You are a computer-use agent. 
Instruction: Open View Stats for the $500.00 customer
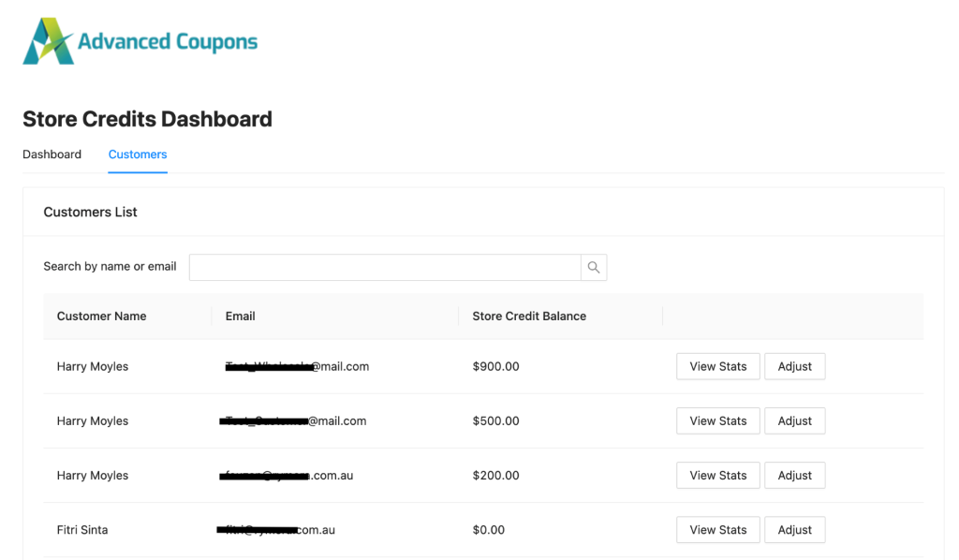(x=718, y=420)
